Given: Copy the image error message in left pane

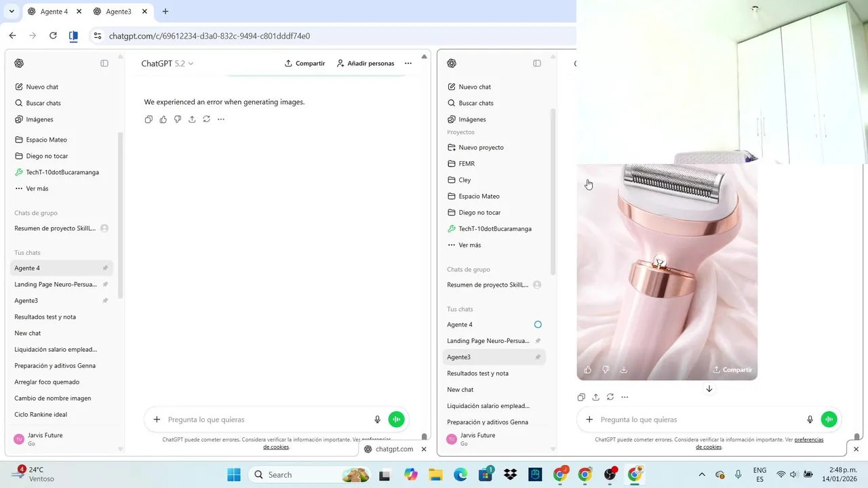Looking at the screenshot, I should [149, 119].
